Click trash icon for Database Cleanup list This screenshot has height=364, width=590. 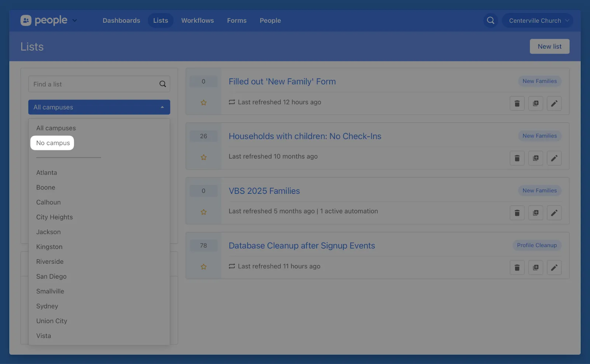(x=517, y=267)
